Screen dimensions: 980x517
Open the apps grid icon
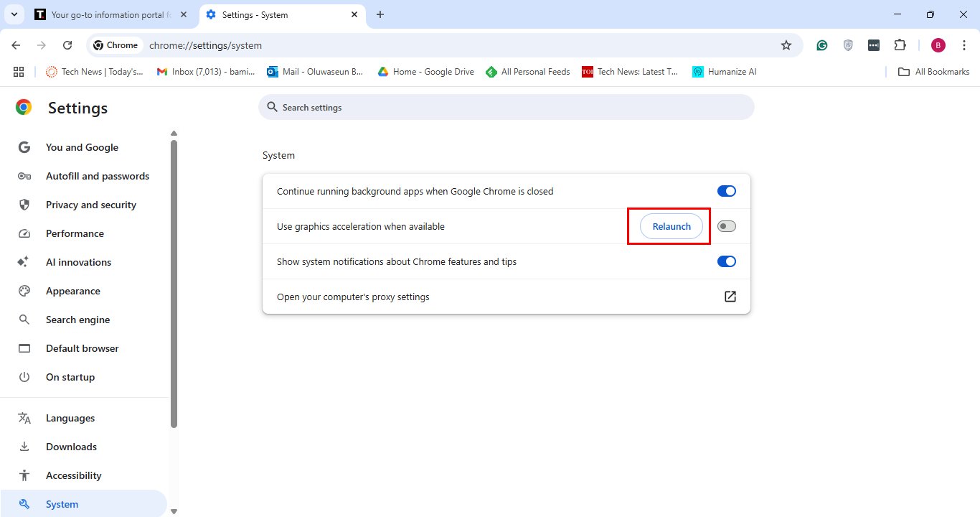coord(19,71)
